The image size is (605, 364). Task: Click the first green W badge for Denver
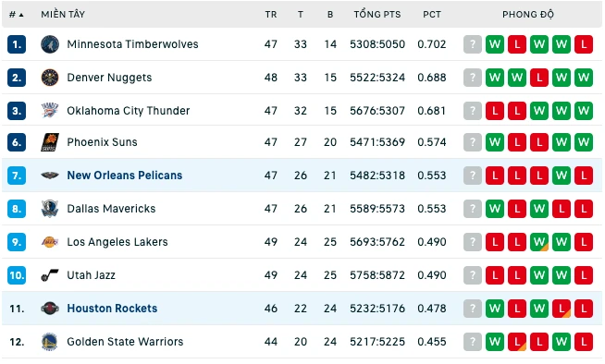click(x=495, y=78)
